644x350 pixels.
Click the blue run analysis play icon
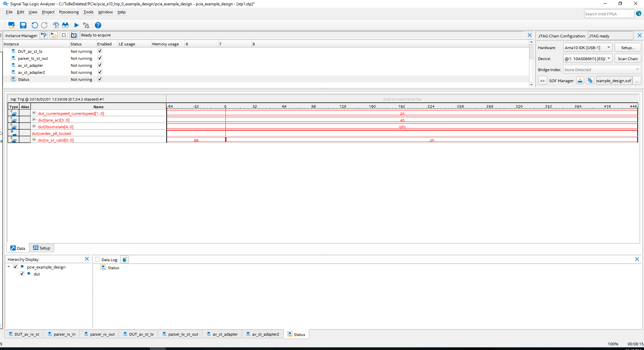[x=76, y=25]
